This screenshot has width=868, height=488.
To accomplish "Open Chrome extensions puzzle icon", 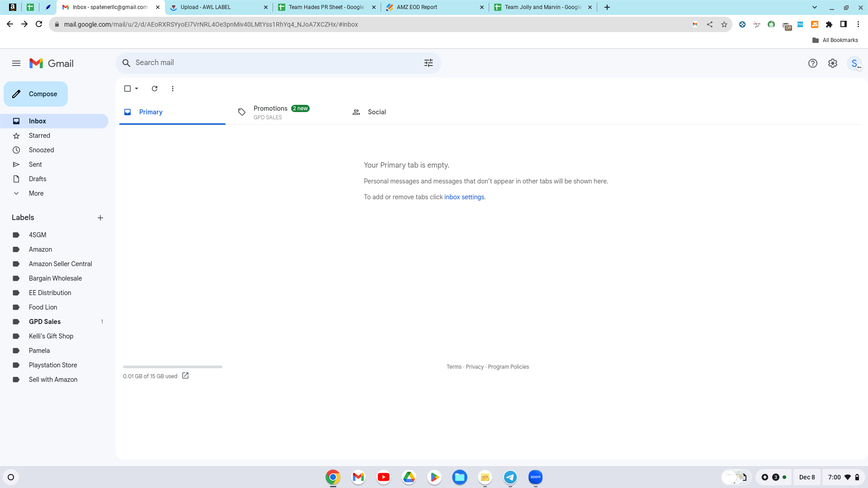I will [829, 24].
